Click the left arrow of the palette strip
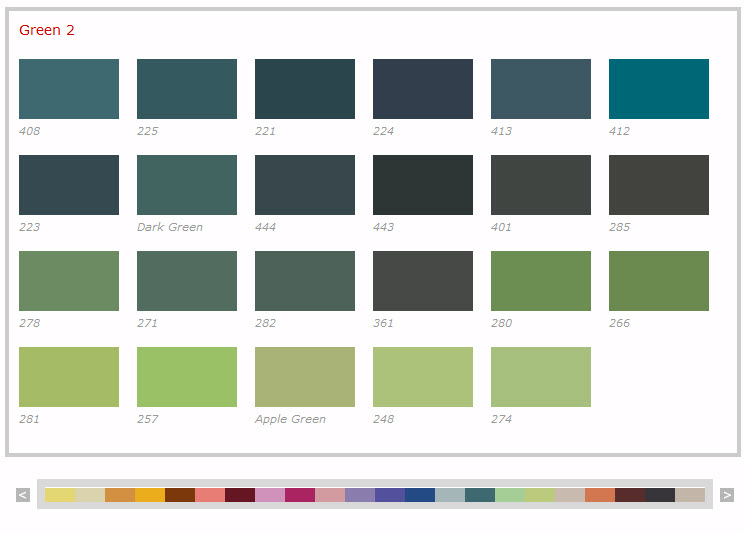The image size is (745, 534). (x=23, y=495)
